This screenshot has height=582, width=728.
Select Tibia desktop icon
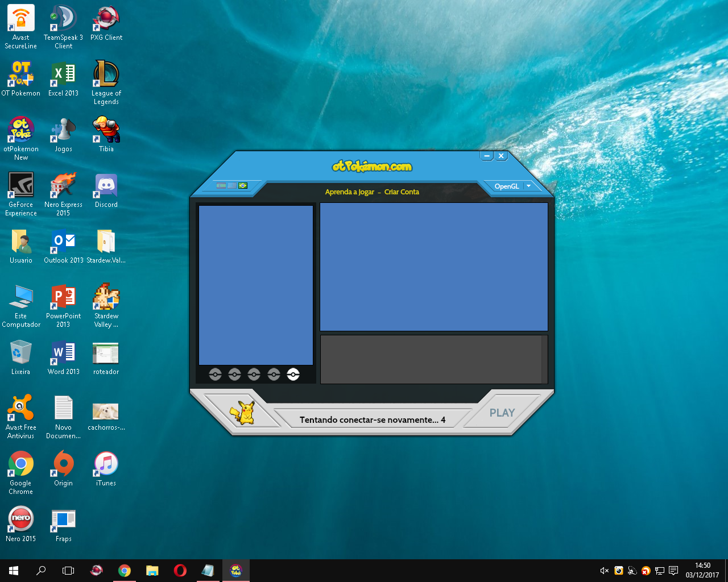click(106, 134)
